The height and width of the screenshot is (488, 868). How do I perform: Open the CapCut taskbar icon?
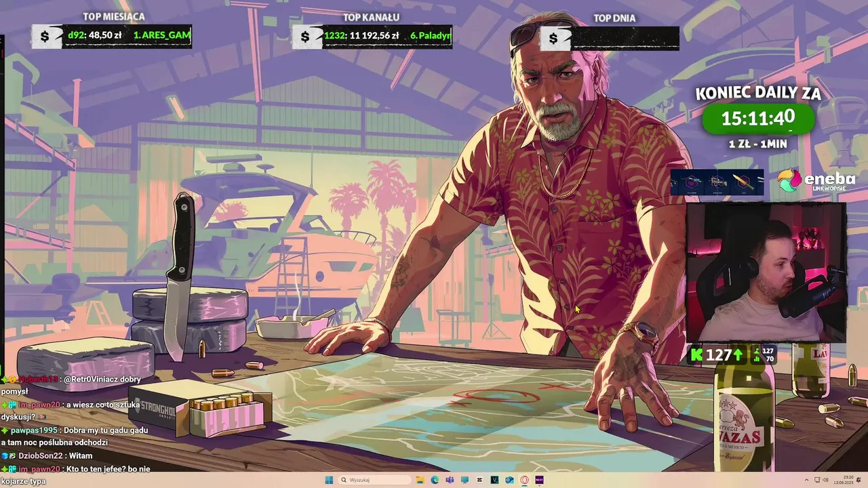(x=479, y=480)
